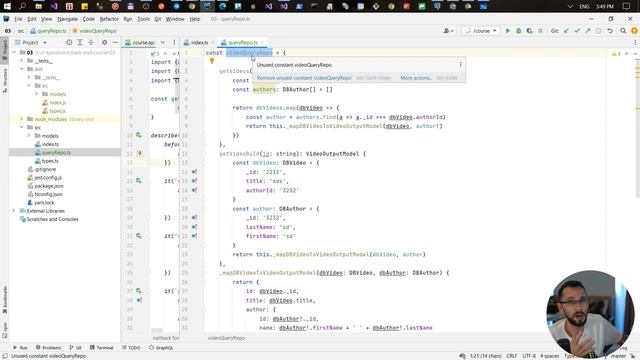
Task: Start debugging with the Debug bug icon
Action: (x=518, y=31)
